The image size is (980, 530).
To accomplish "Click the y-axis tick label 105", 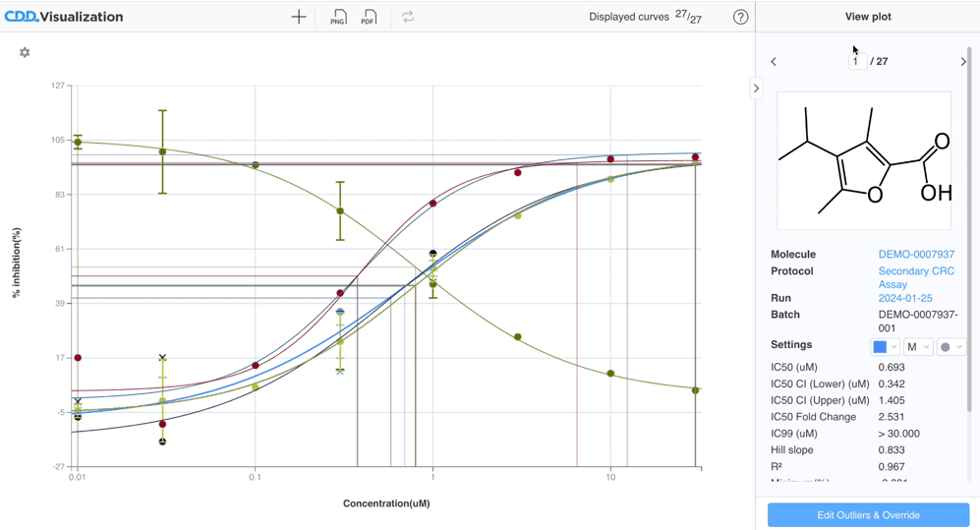I will 57,140.
